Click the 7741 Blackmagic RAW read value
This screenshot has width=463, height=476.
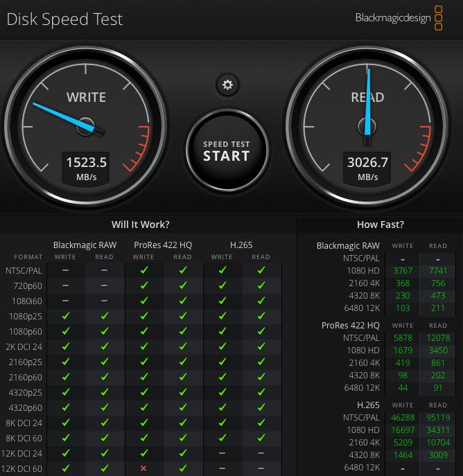coord(438,271)
